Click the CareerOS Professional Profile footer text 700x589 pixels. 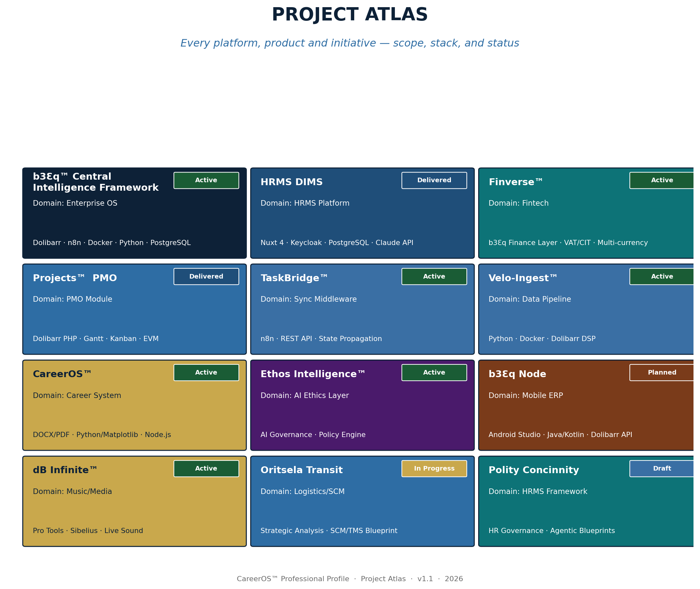349,579
